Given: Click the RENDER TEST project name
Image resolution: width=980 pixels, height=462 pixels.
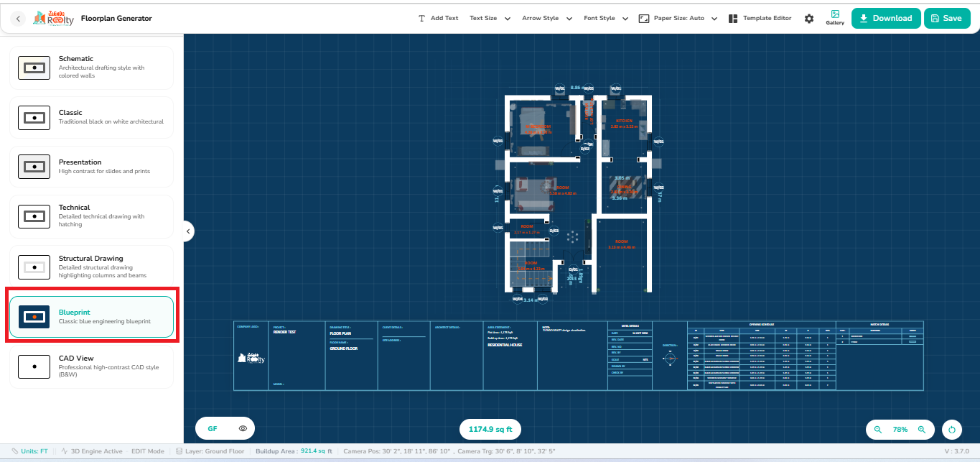Looking at the screenshot, I should click(284, 333).
